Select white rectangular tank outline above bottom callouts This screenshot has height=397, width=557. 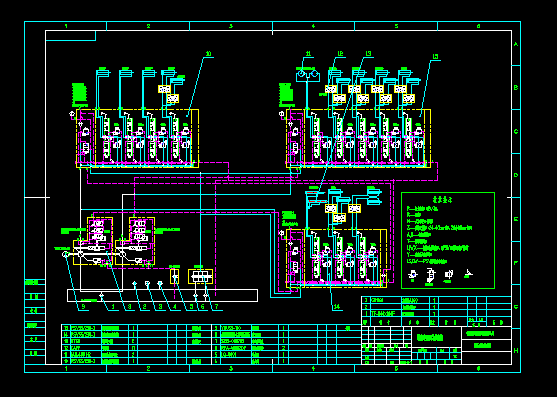162,295
